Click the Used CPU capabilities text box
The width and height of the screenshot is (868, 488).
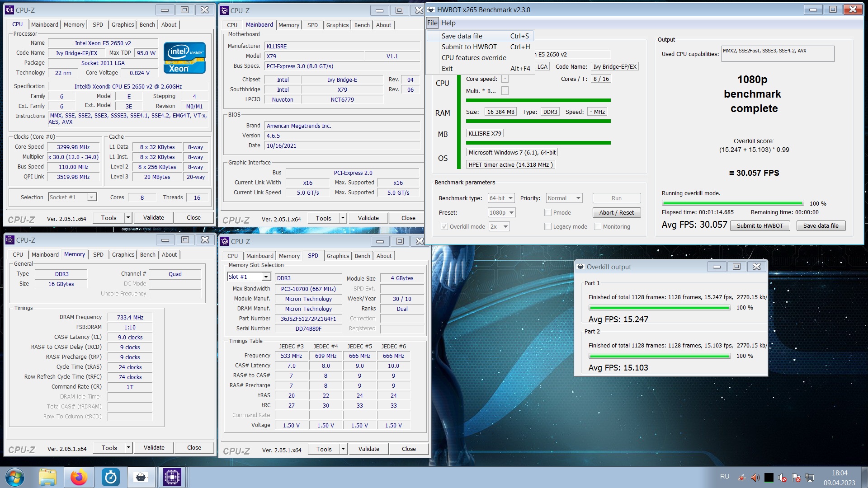(778, 54)
